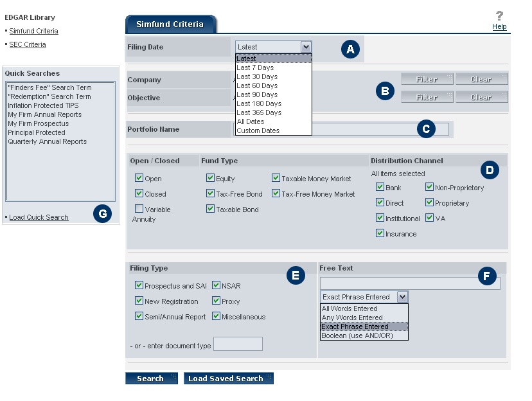
Task: Uncheck the Tax-Free Bond fund type
Action: tap(210, 193)
